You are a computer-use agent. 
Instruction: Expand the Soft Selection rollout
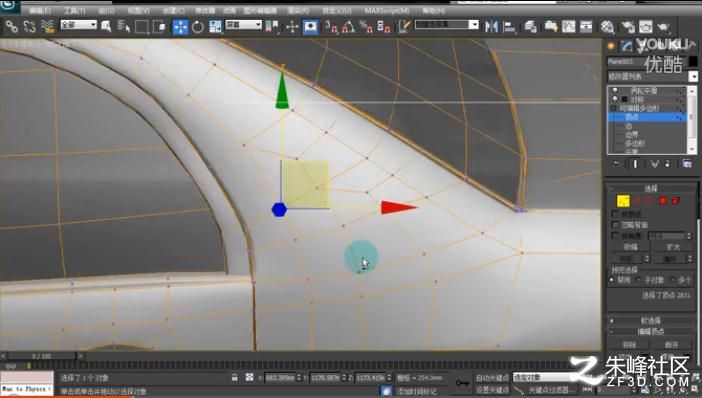(651, 321)
